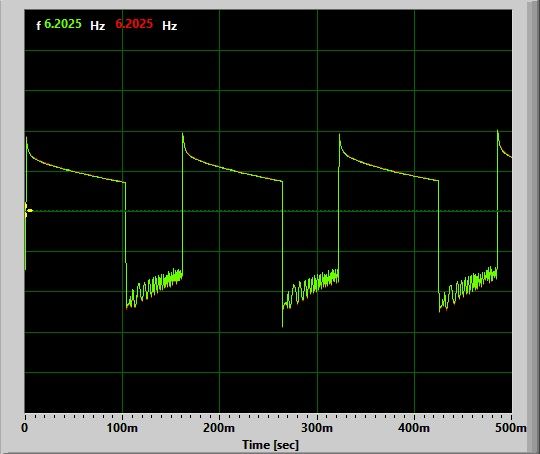Click the 0 tick label on the time axis
The width and height of the screenshot is (540, 454).
click(24, 428)
